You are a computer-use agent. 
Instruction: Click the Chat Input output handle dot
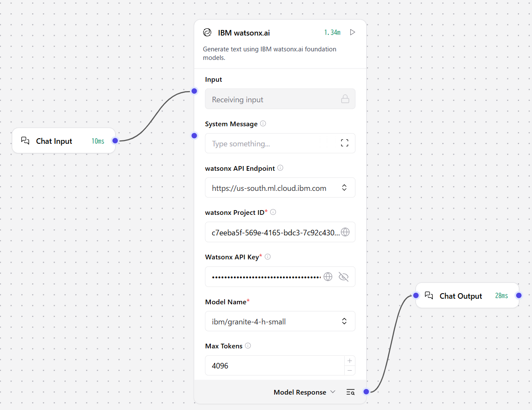[x=115, y=140]
